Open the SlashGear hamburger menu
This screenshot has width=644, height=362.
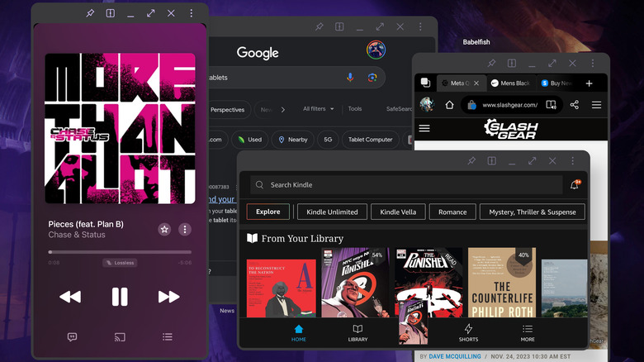[x=424, y=128]
